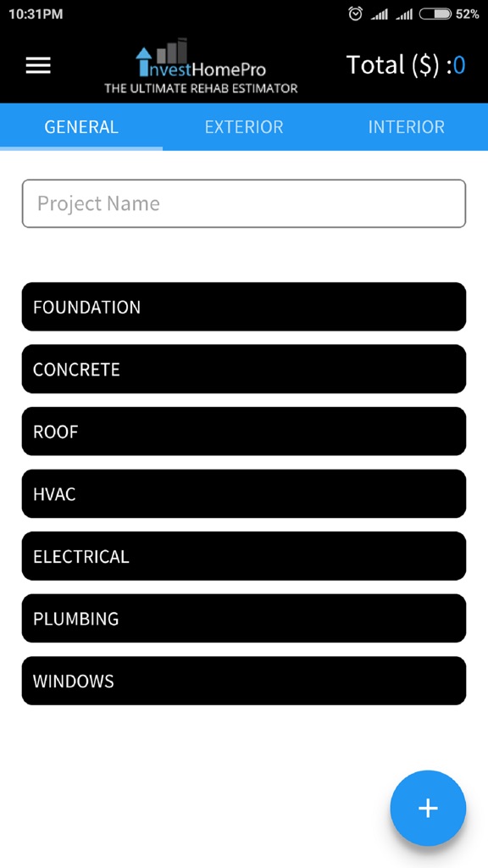
Task: Click inside the Project Name field
Action: (x=244, y=203)
